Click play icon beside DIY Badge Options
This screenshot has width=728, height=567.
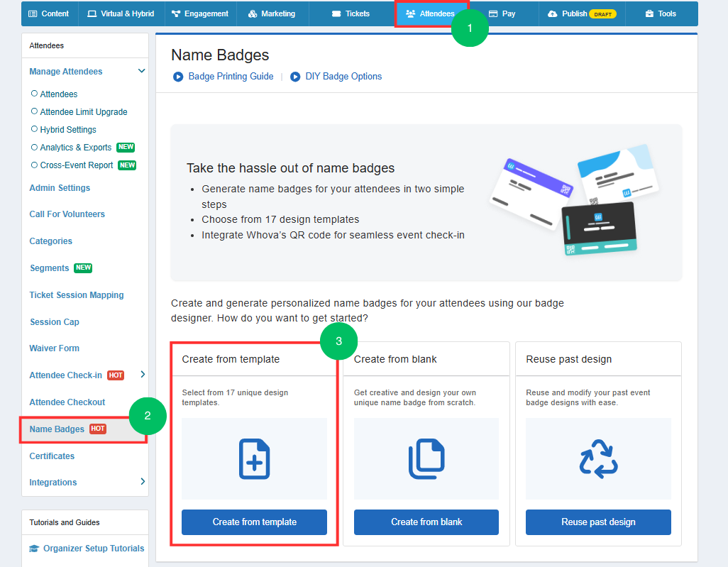(295, 77)
